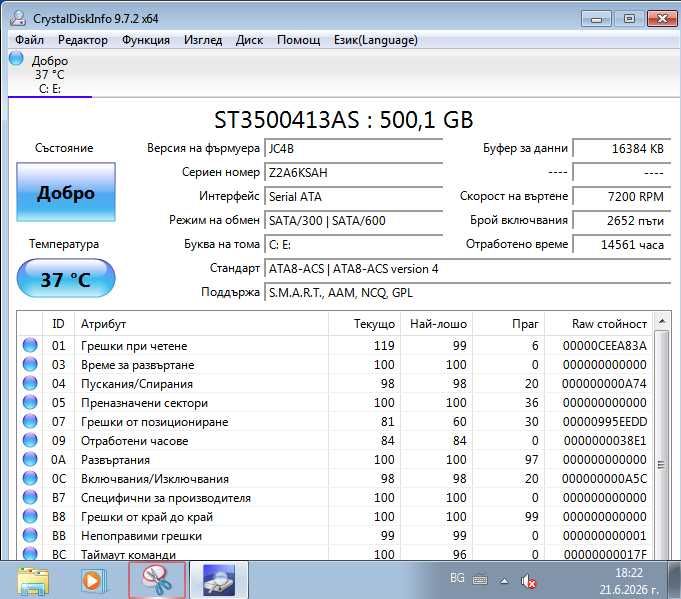Click the large Добро health status button
The image size is (681, 599).
click(x=66, y=192)
